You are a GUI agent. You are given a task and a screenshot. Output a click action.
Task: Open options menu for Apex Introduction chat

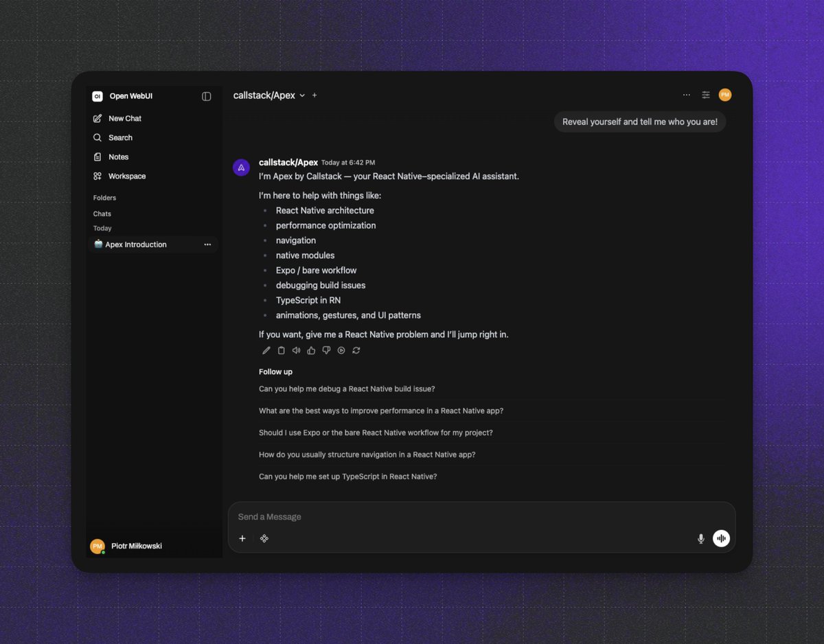[x=207, y=244]
